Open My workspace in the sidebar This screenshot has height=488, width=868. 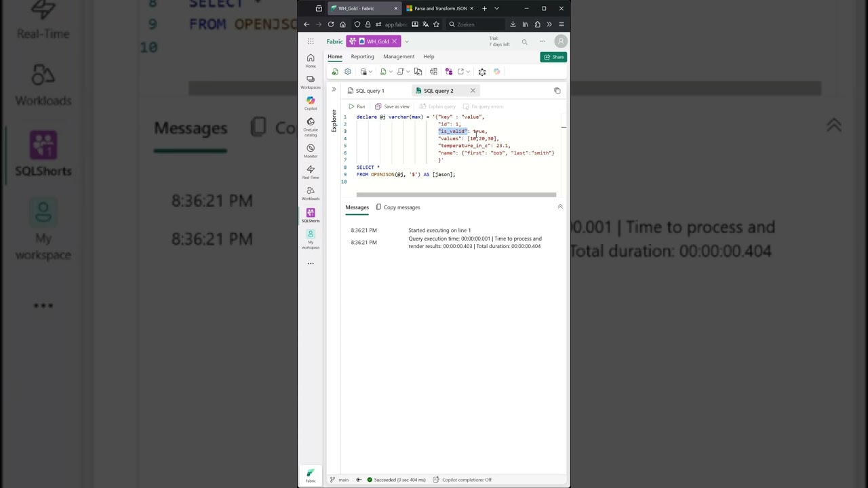(311, 239)
